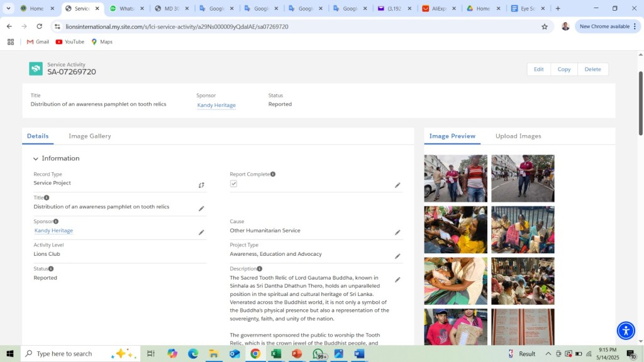Toggle the Report Complete checkbox
The width and height of the screenshot is (644, 362).
point(234,184)
